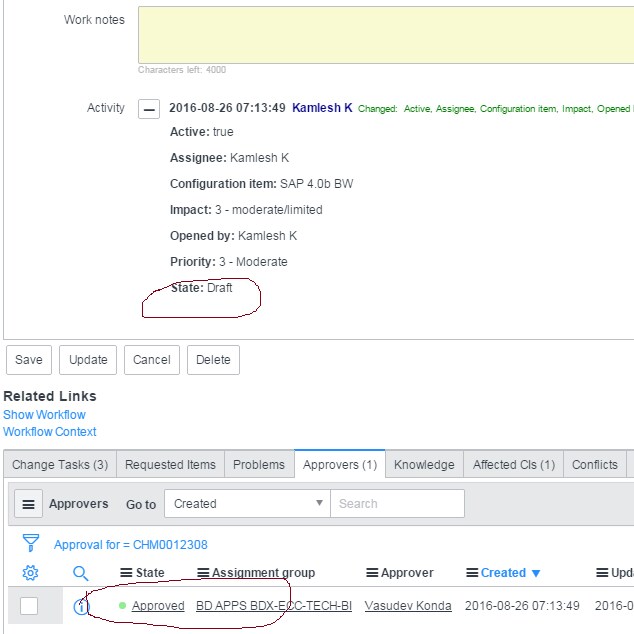
Task: Open the Go to field dropdown showing Created
Action: point(247,504)
